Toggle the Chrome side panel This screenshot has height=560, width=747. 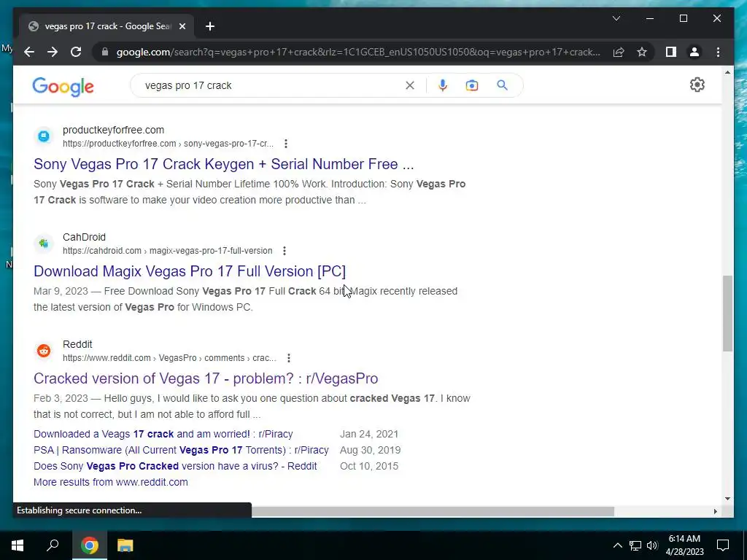click(671, 52)
